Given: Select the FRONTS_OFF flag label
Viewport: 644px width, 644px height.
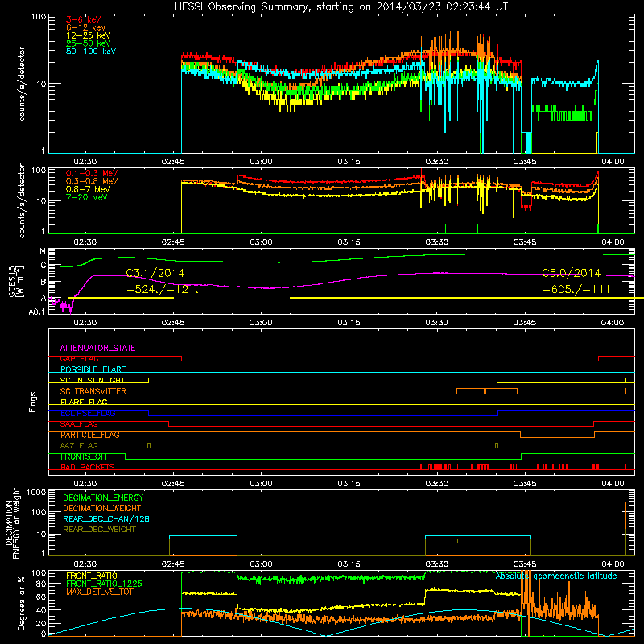Looking at the screenshot, I should 85,456.
